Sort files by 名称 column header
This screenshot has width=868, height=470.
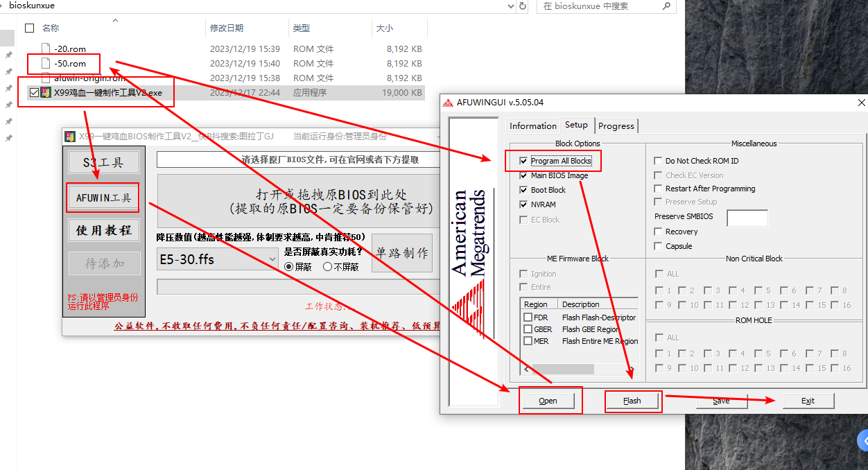[x=51, y=28]
